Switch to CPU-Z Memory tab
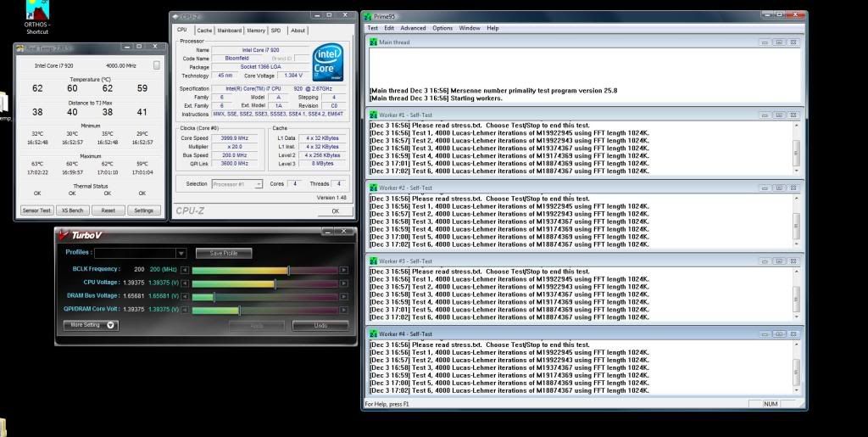Screen dimensions: 868x437 256,31
